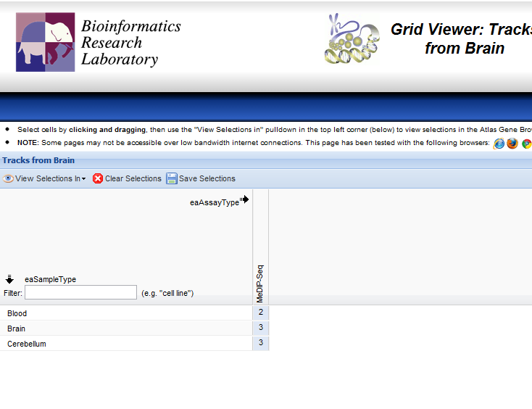Select the Brain sample type row
Viewport: 532px width, 409px height.
pyautogui.click(x=17, y=329)
